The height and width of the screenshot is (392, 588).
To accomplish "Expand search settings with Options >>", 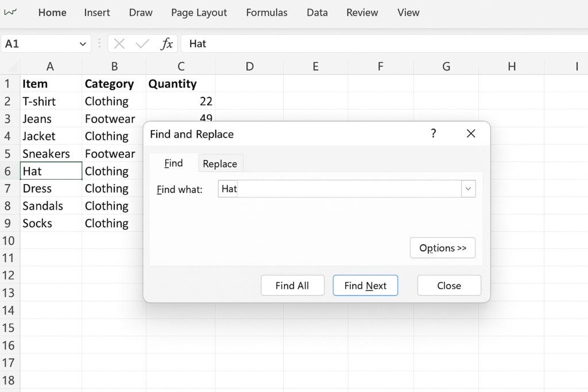I will pos(443,248).
